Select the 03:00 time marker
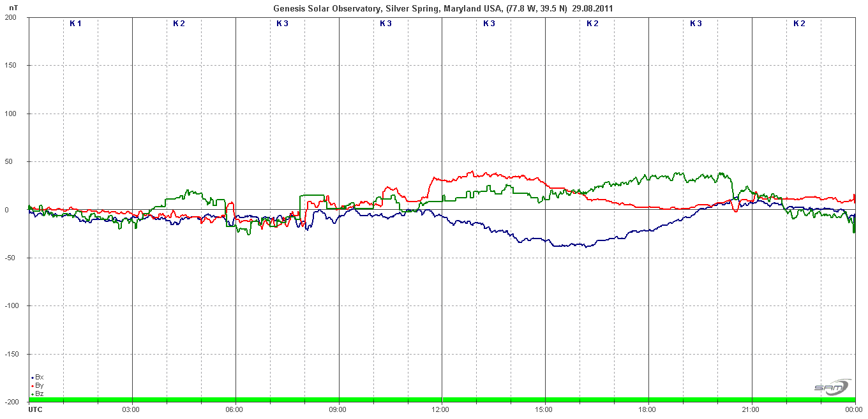The height and width of the screenshot is (419, 868). 131,409
